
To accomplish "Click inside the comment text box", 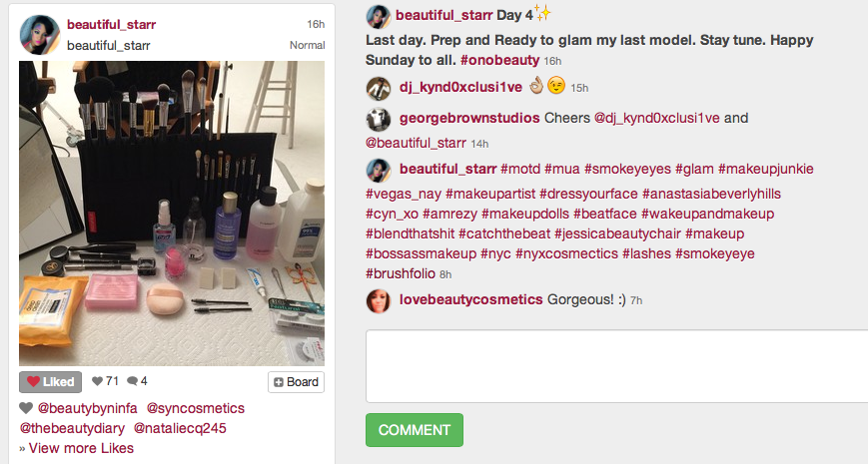I will (x=616, y=366).
